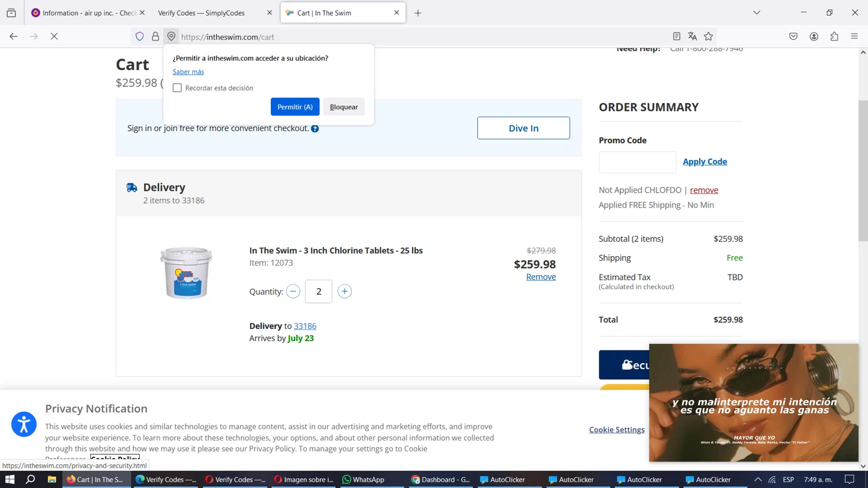This screenshot has width=868, height=488.
Task: Bookmark this page with the star
Action: tap(708, 36)
